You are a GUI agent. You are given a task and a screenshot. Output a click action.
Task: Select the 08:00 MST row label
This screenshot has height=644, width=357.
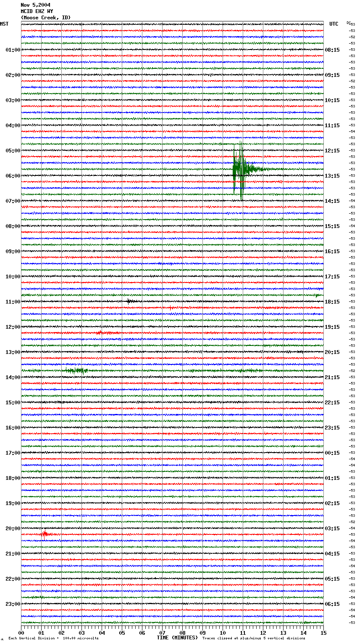(x=13, y=226)
